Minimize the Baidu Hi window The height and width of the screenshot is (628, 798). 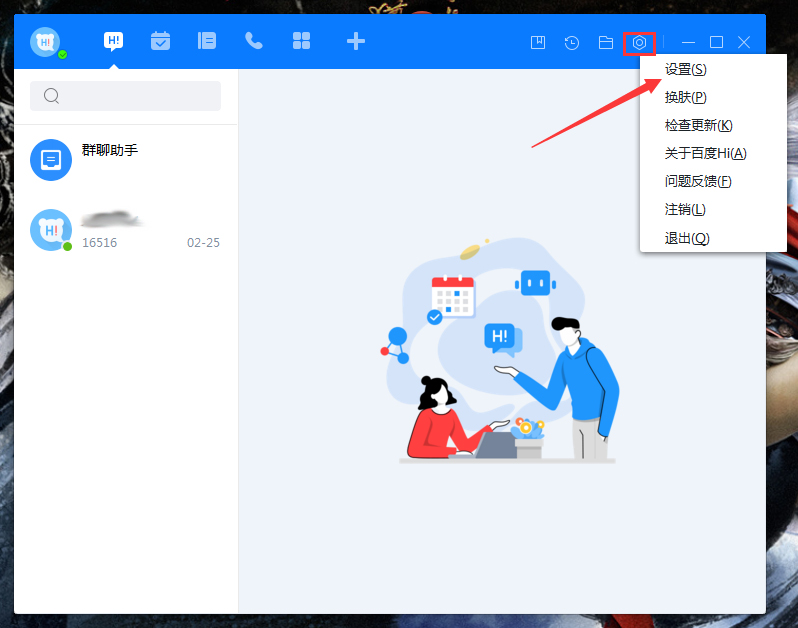[x=688, y=43]
